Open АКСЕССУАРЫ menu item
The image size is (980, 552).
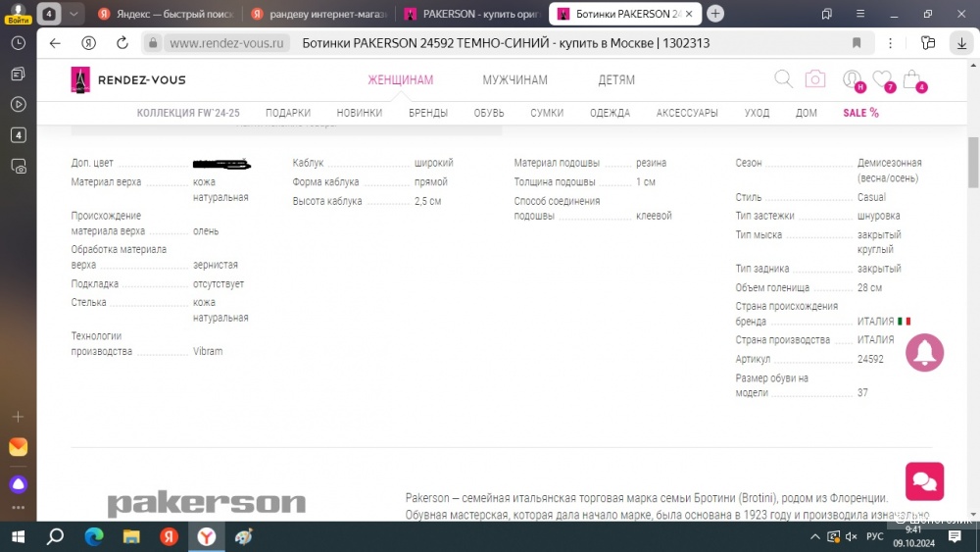pos(687,113)
